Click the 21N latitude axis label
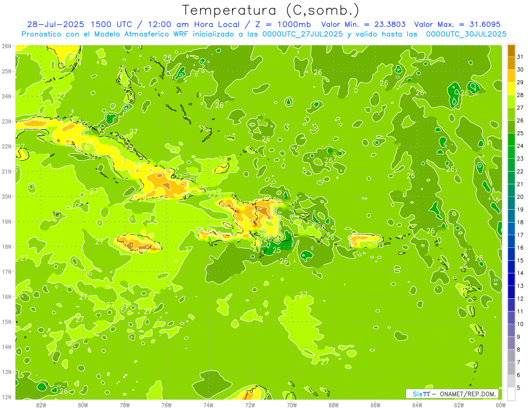 pos(6,172)
